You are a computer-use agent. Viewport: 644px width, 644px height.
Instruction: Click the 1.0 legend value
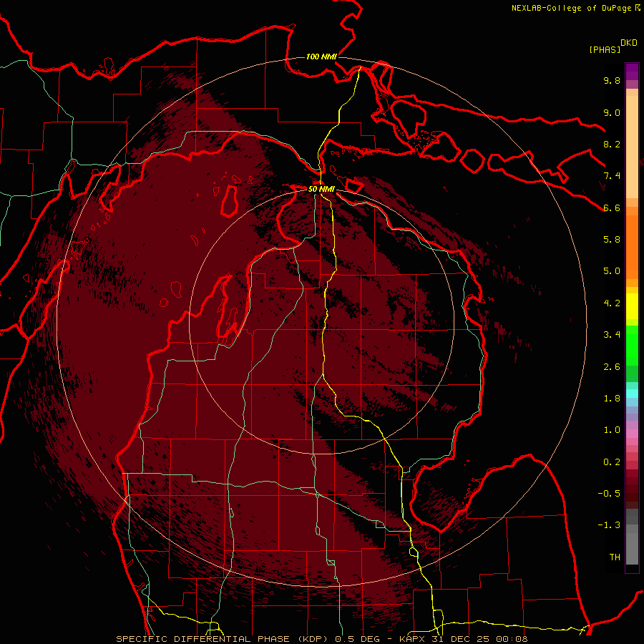612,430
